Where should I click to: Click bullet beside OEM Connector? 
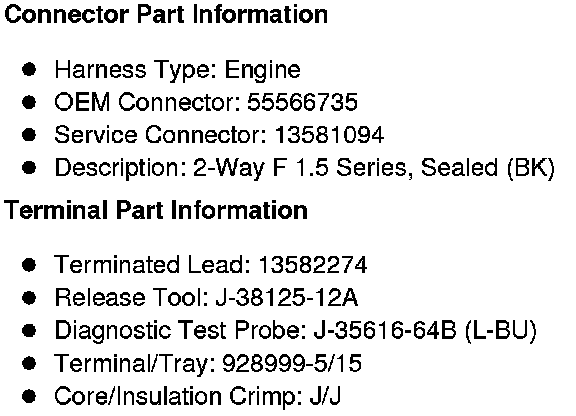(29, 102)
